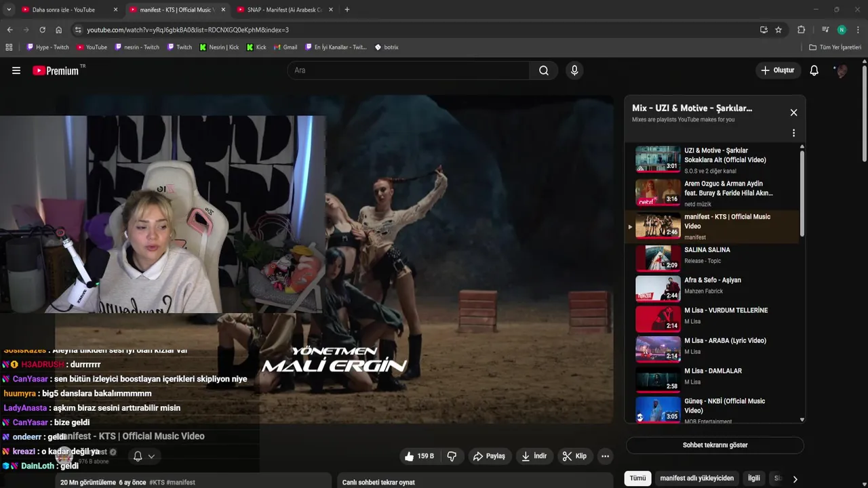Click the search magnifier button
The width and height of the screenshot is (868, 488).
544,70
